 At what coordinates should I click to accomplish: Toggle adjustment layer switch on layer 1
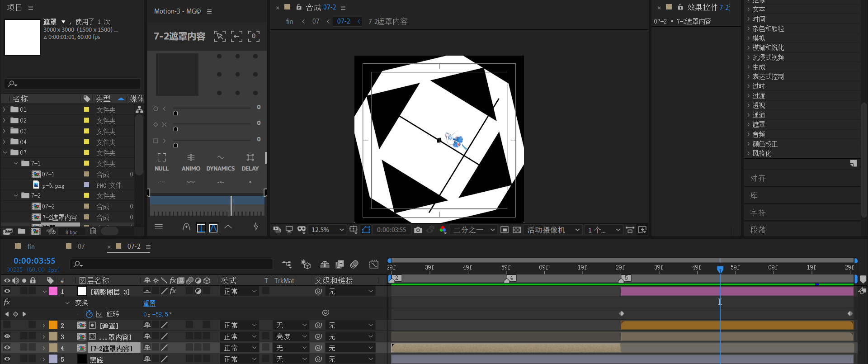[x=198, y=291]
